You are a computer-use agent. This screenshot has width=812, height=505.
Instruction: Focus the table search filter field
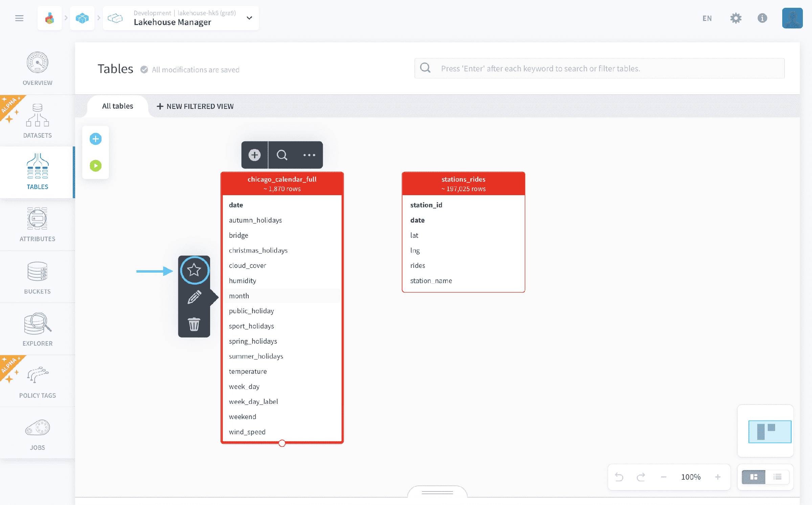coord(600,68)
